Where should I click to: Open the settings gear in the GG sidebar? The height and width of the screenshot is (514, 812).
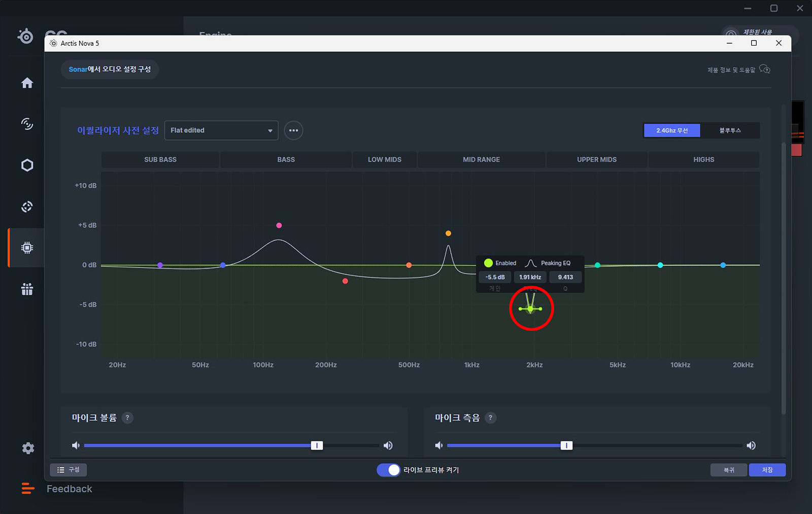point(28,448)
